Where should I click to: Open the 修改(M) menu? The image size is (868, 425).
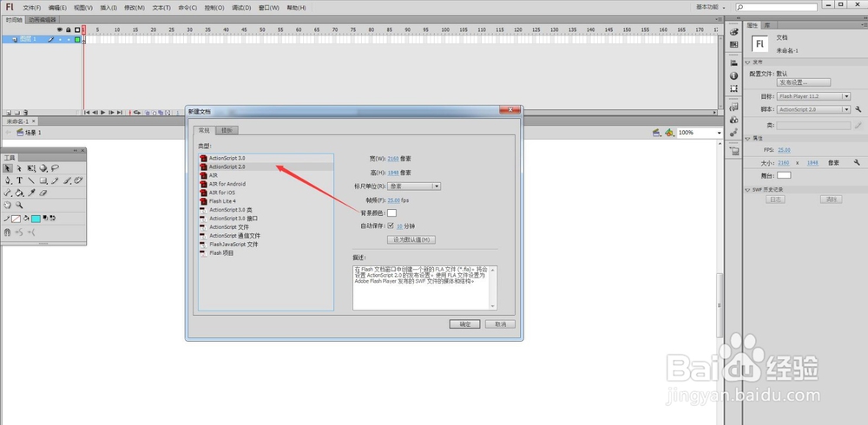pyautogui.click(x=134, y=8)
